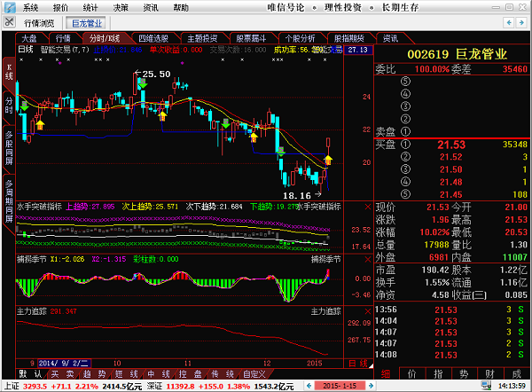Select the 价 tab in right panel

click(x=412, y=374)
